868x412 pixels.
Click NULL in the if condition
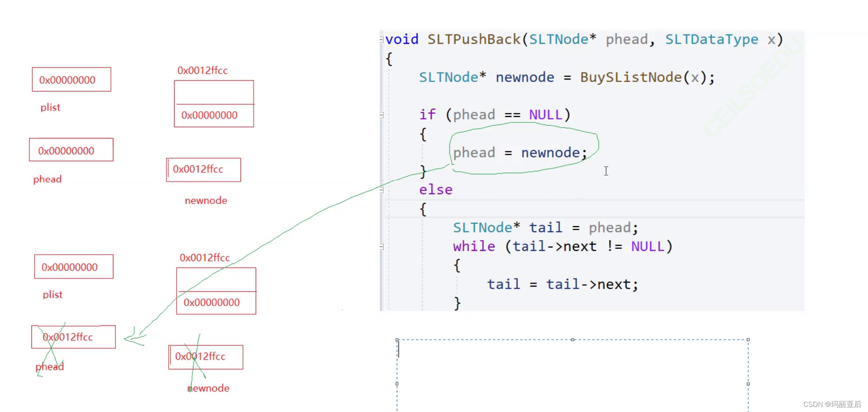coord(546,115)
